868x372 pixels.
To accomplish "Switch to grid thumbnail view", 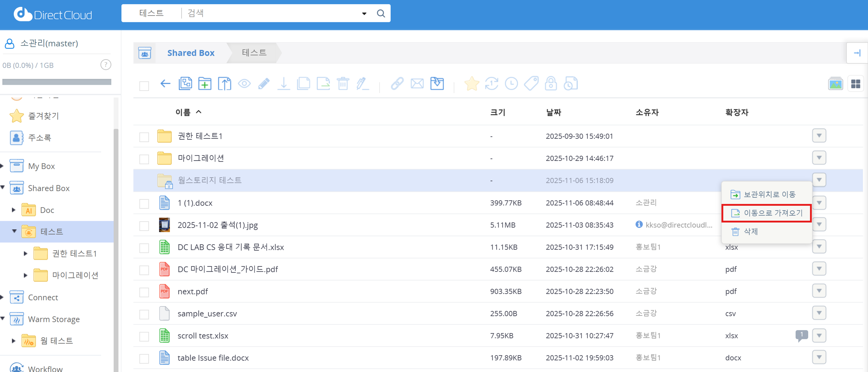I will [x=856, y=84].
